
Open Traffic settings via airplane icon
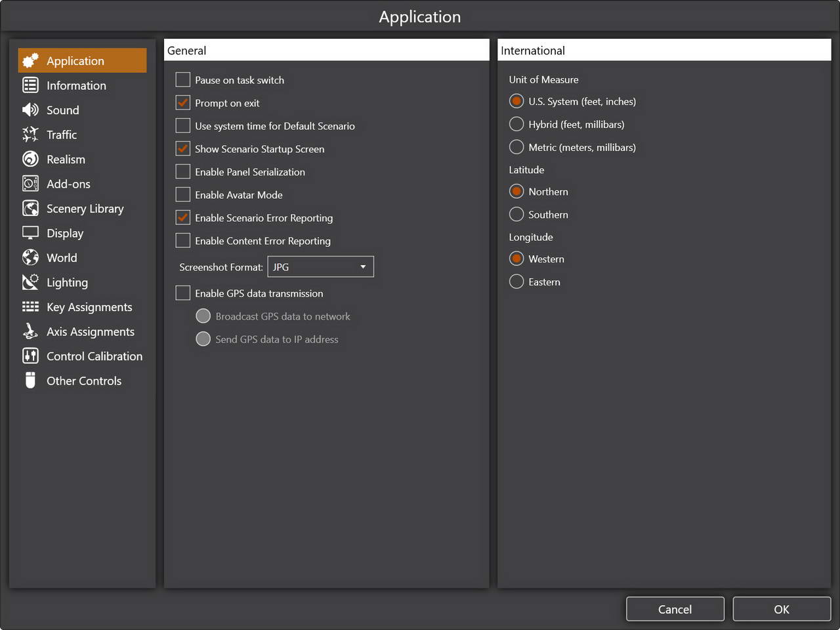(30, 135)
